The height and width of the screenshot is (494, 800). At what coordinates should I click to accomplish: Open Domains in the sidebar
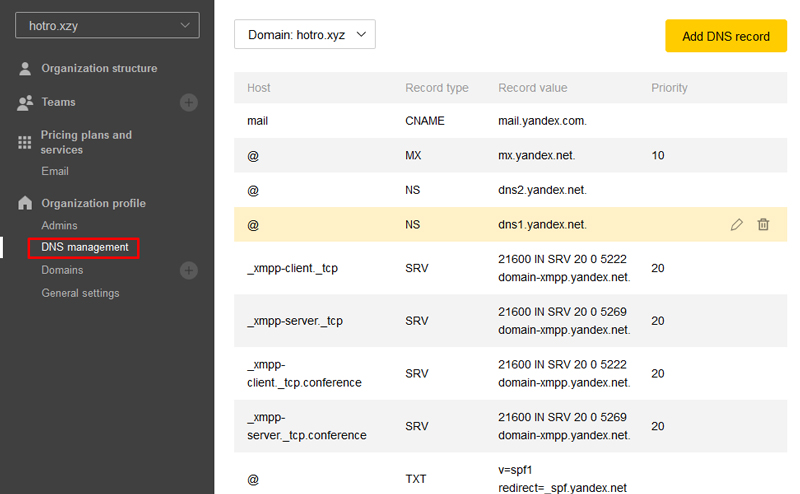[62, 270]
